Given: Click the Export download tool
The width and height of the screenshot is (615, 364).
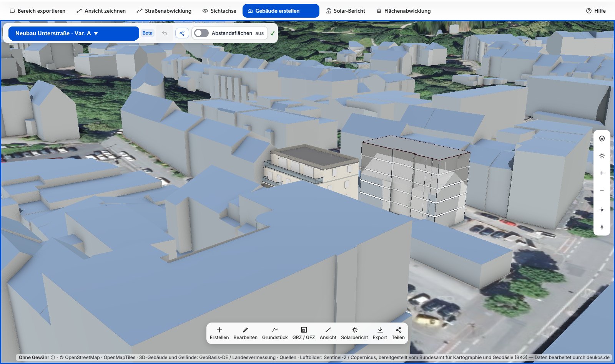Looking at the screenshot, I should point(380,333).
